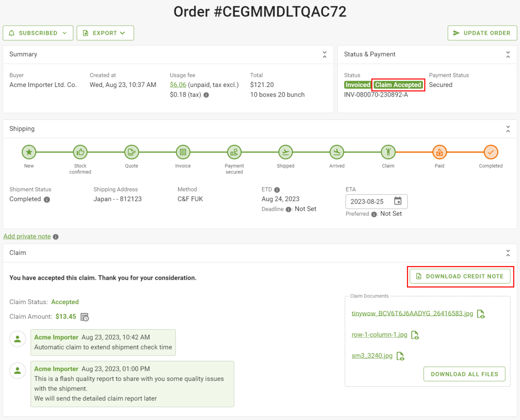The image size is (520, 420).
Task: Collapse the Claim panel
Action: point(508,253)
